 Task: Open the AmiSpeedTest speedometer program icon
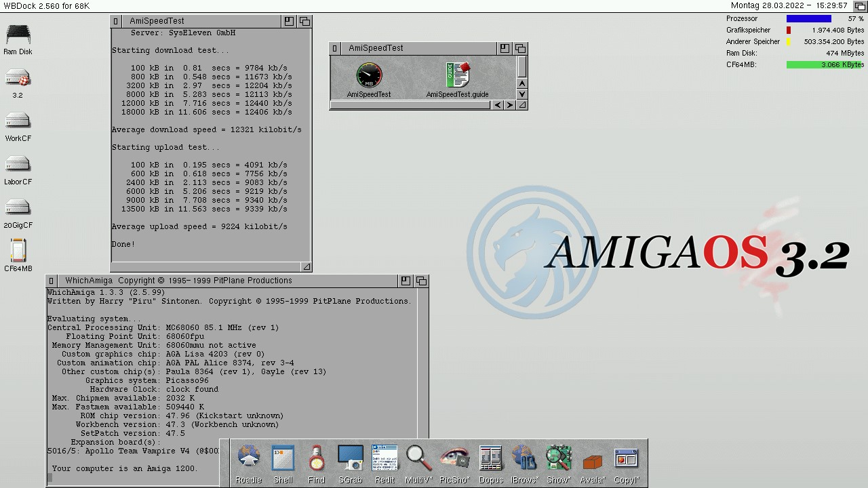pos(369,75)
